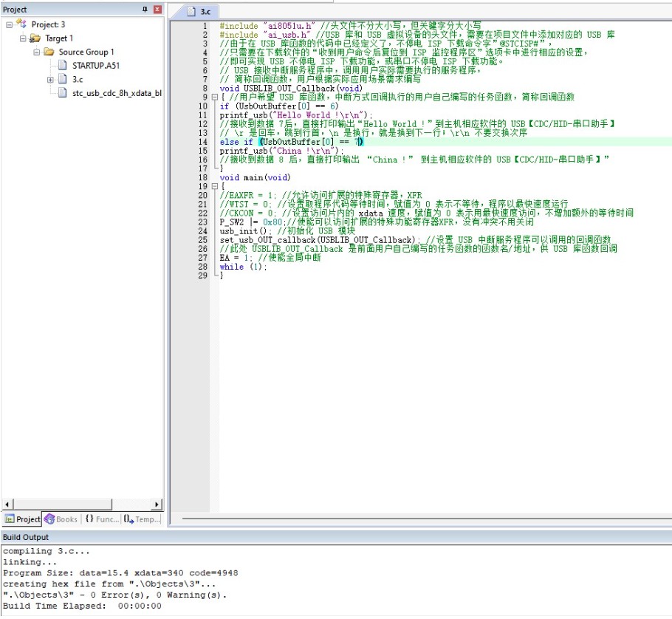Image resolution: width=672 pixels, height=619 pixels.
Task: Click right arrow of project panel scrollbar
Action: pyautogui.click(x=157, y=504)
